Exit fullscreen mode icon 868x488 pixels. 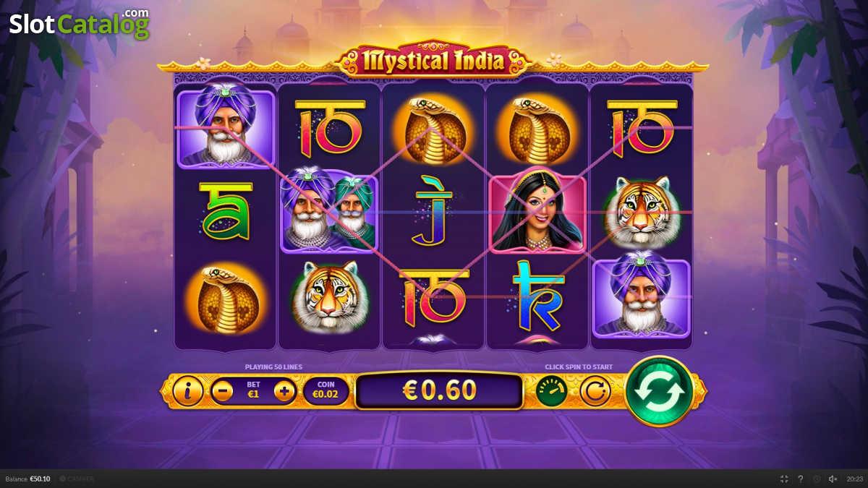pyautogui.click(x=784, y=479)
